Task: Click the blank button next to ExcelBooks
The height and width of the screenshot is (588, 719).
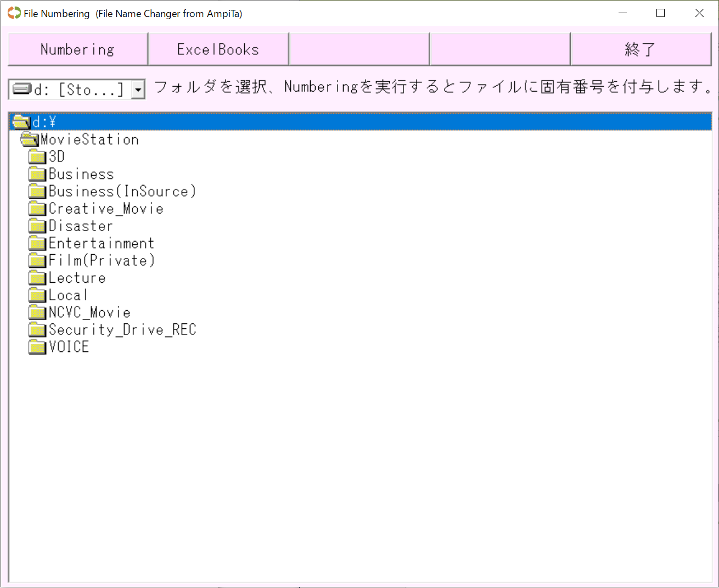Action: (359, 49)
